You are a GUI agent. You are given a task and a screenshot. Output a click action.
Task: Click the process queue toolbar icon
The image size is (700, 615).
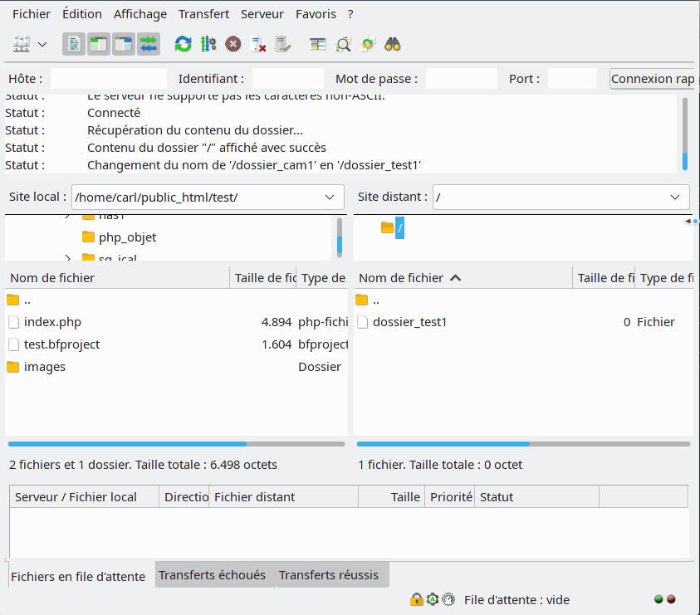(x=208, y=44)
